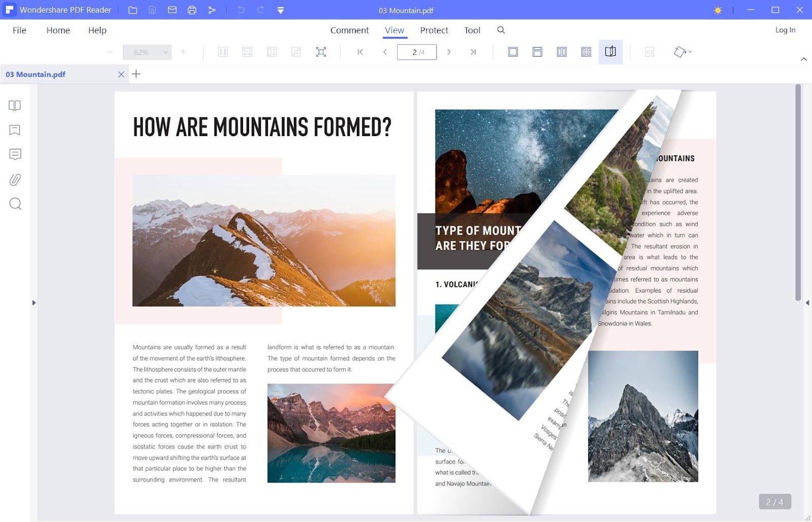Open the bookmarks panel
The height and width of the screenshot is (522, 812).
click(15, 130)
